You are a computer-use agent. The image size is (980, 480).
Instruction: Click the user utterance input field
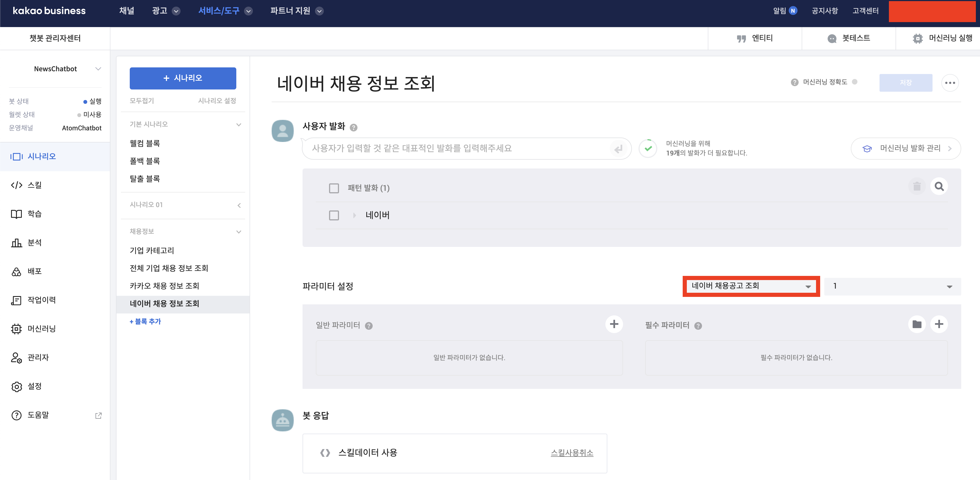(457, 149)
